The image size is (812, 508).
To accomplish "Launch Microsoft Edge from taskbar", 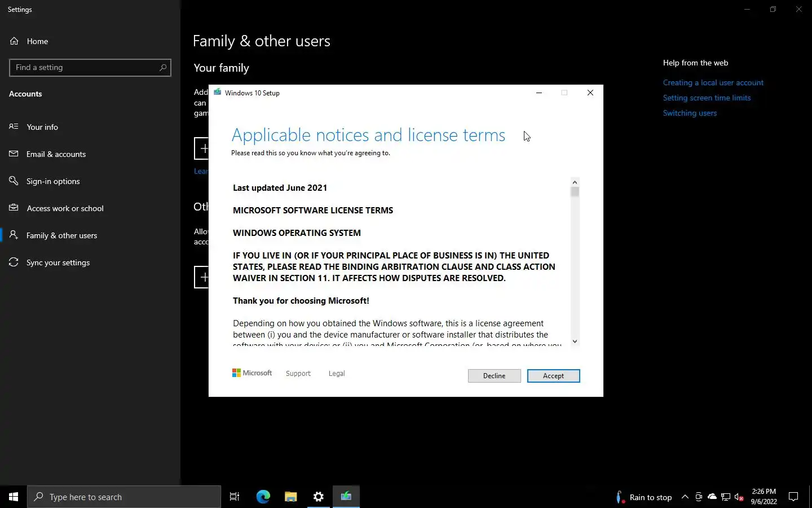I will click(263, 497).
